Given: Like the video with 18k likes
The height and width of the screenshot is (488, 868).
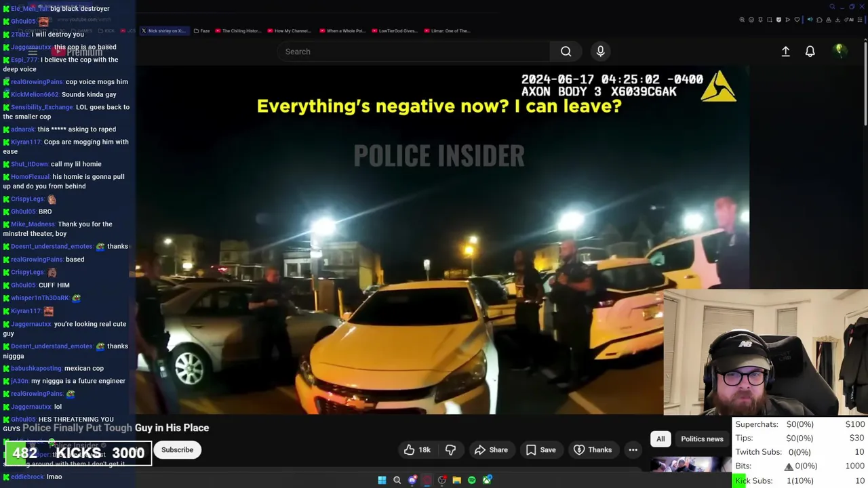Looking at the screenshot, I should click(417, 449).
